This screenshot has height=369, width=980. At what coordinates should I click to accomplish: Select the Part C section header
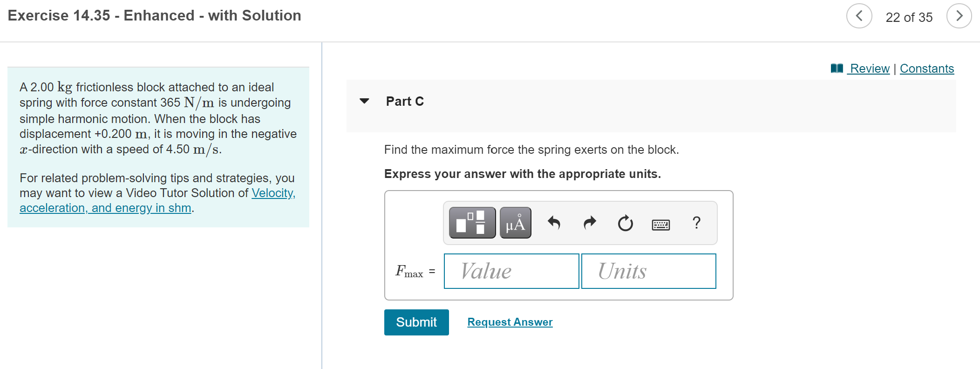(x=405, y=101)
